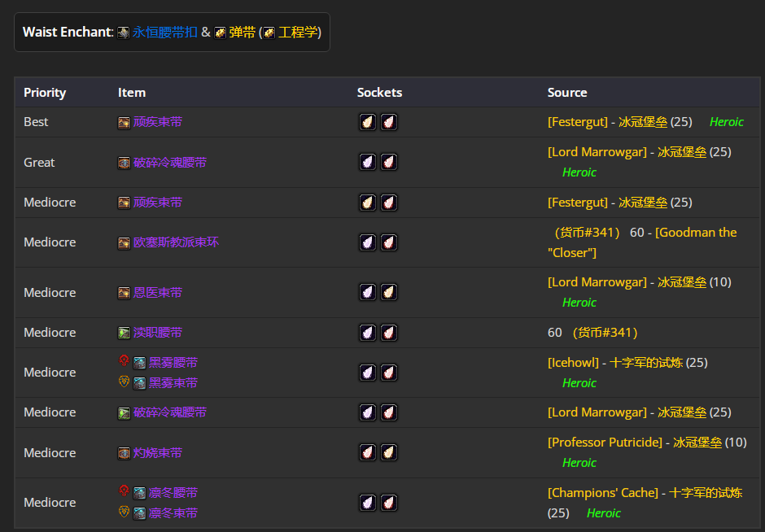Click the 永恒腰带扣 belt buckle icon
Image resolution: width=765 pixels, height=532 pixels.
pos(124,33)
